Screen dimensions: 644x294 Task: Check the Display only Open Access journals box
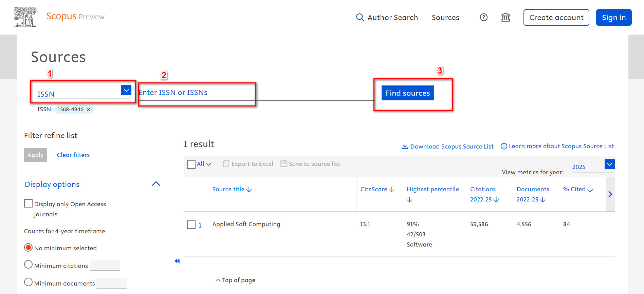29,203
